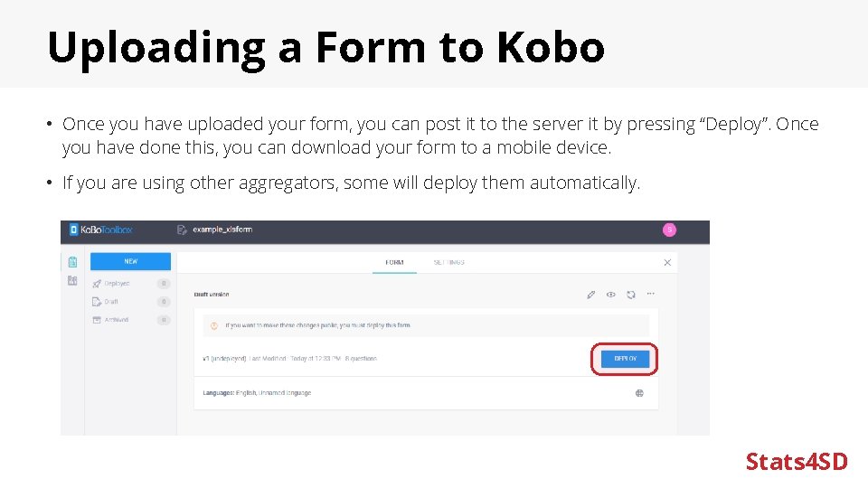This screenshot has width=868, height=488.
Task: Select Draft in the sidebar list
Action: point(111,302)
